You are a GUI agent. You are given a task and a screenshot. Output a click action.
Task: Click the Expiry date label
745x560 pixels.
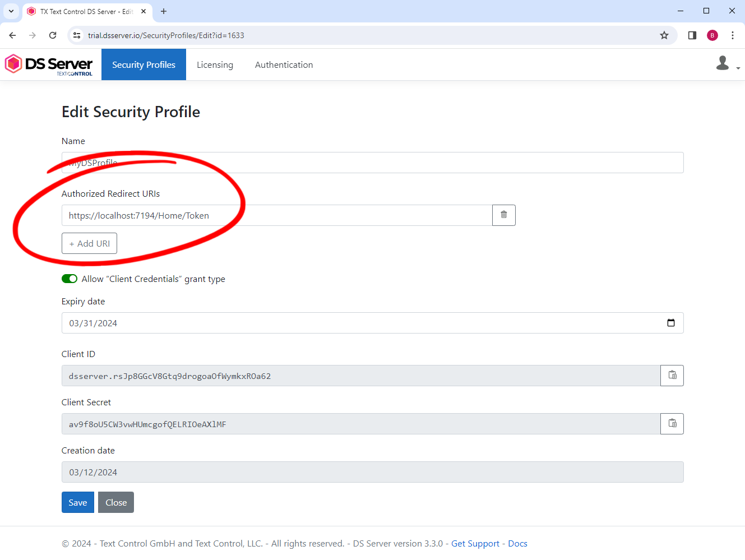[83, 301]
